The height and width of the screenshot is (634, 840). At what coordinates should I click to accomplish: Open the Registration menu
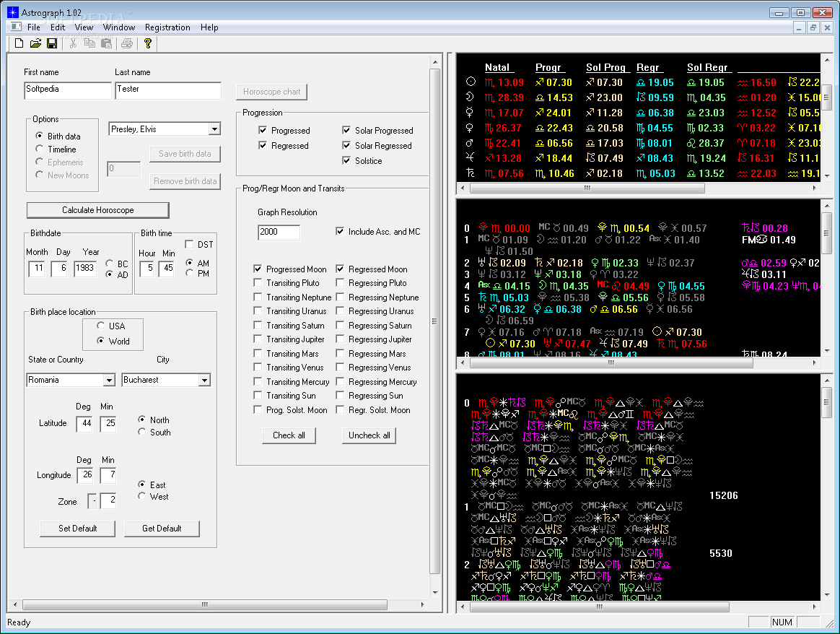tap(167, 27)
